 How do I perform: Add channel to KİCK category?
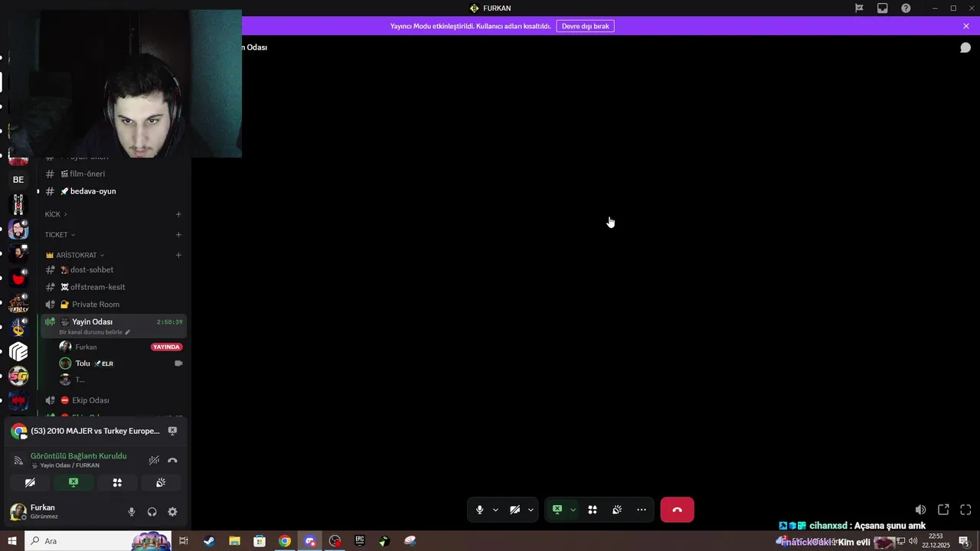click(x=178, y=214)
